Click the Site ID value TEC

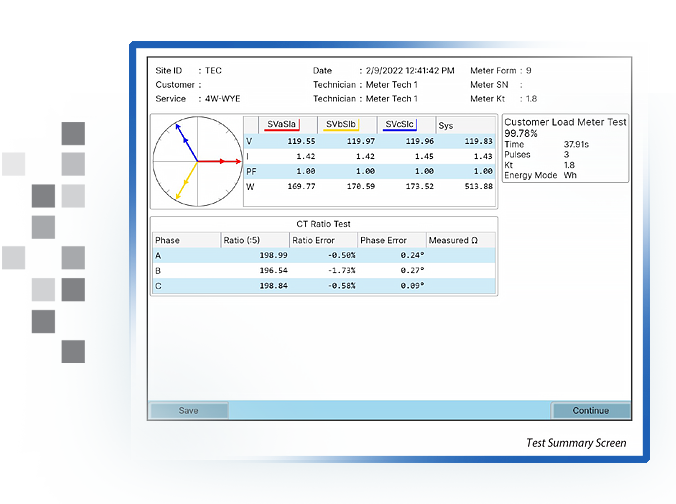pyautogui.click(x=213, y=70)
